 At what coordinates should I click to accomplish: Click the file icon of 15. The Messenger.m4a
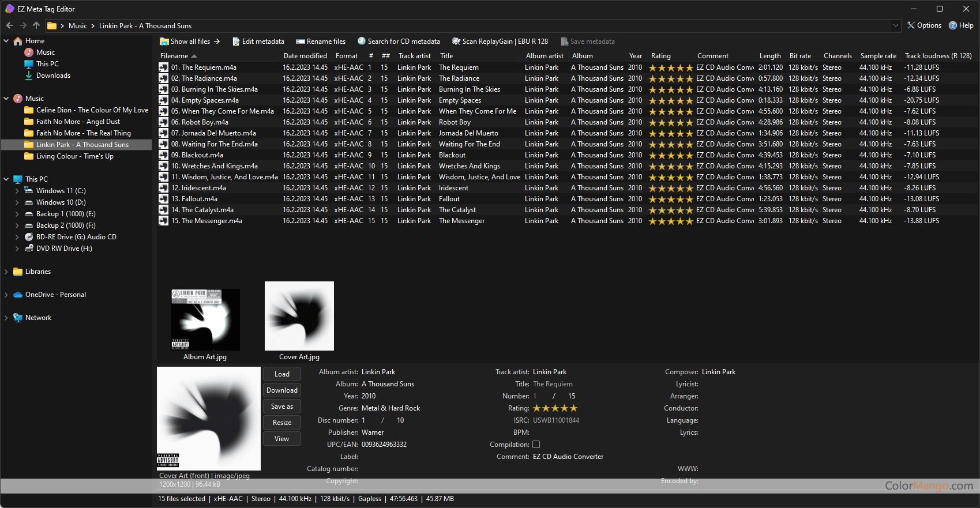164,221
